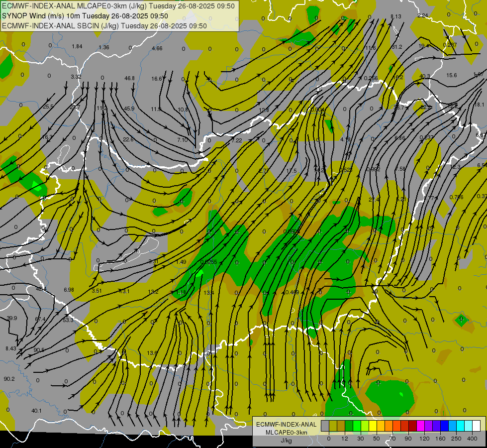Viewport: 487px width, 448px height.
Task: Click the legend tick label 160
Action: [x=440, y=439]
